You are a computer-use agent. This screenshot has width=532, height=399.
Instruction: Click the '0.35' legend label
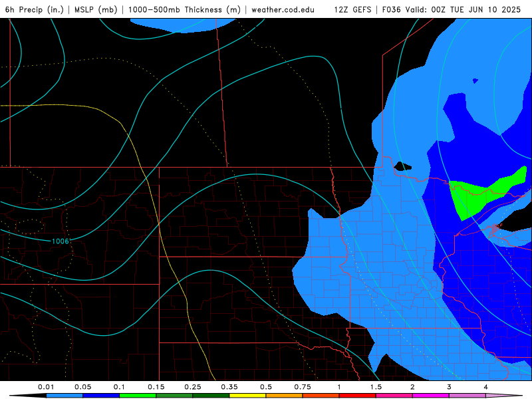pyautogui.click(x=229, y=387)
